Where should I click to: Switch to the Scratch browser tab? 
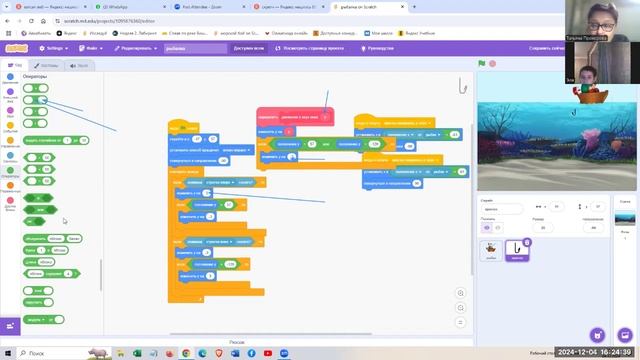click(x=369, y=7)
